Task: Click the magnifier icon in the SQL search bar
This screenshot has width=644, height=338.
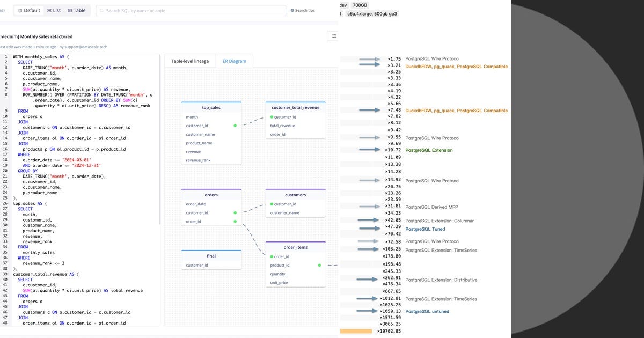Action: (x=101, y=10)
